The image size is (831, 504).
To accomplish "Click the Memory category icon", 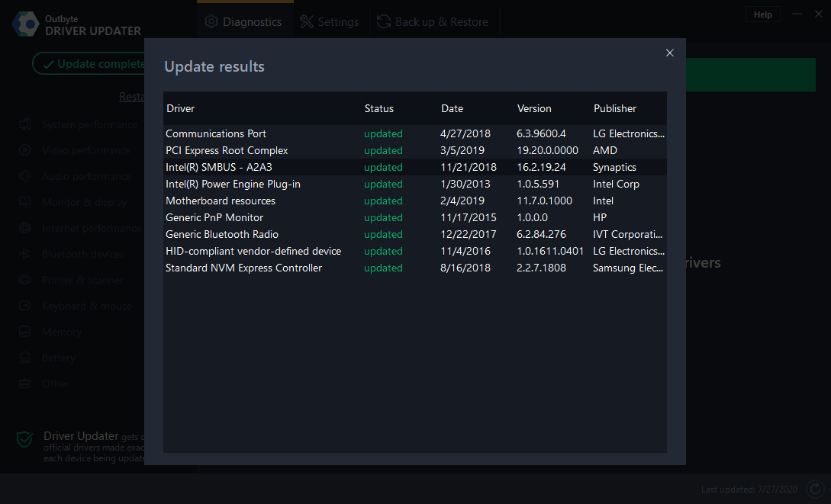I will click(x=24, y=332).
